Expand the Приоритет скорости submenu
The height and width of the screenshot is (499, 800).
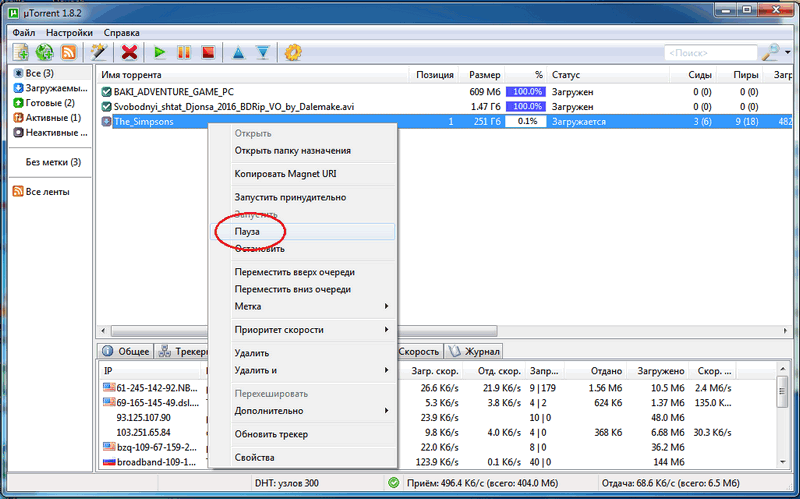[x=303, y=330]
